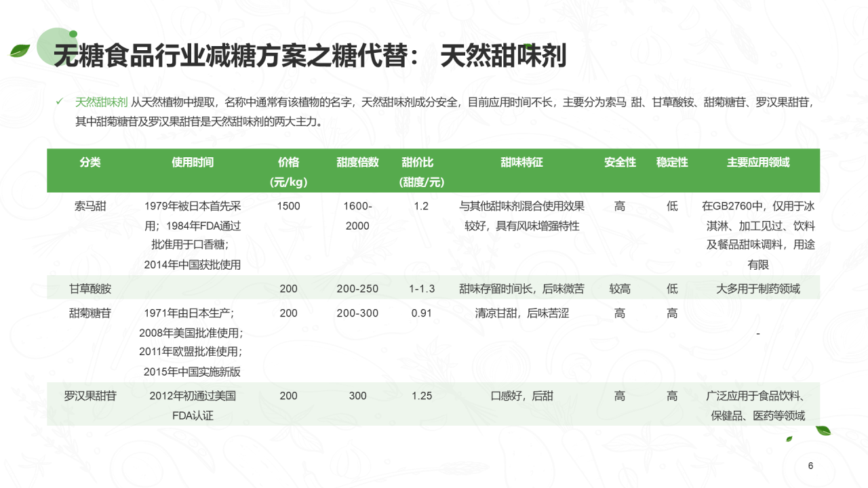Click the 使用时间 column header
Image resolution: width=868 pixels, height=488 pixels.
click(x=193, y=163)
